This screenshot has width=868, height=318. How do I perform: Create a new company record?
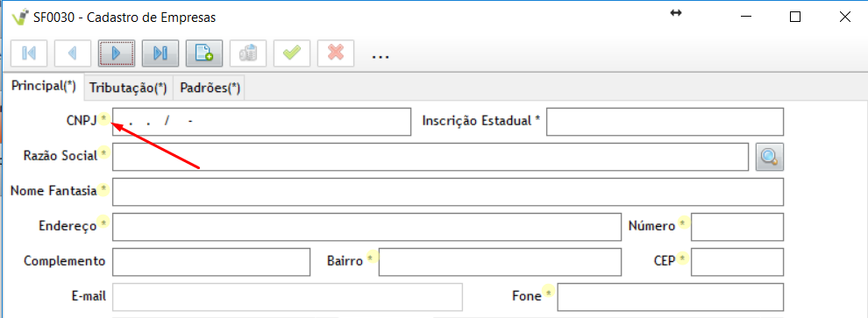pos(204,53)
